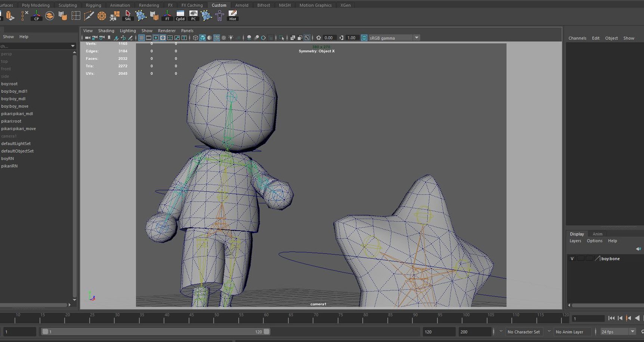Toggle visibility V of boy:bone layer
Viewport: 644px width, 342px height.
[x=572, y=259]
